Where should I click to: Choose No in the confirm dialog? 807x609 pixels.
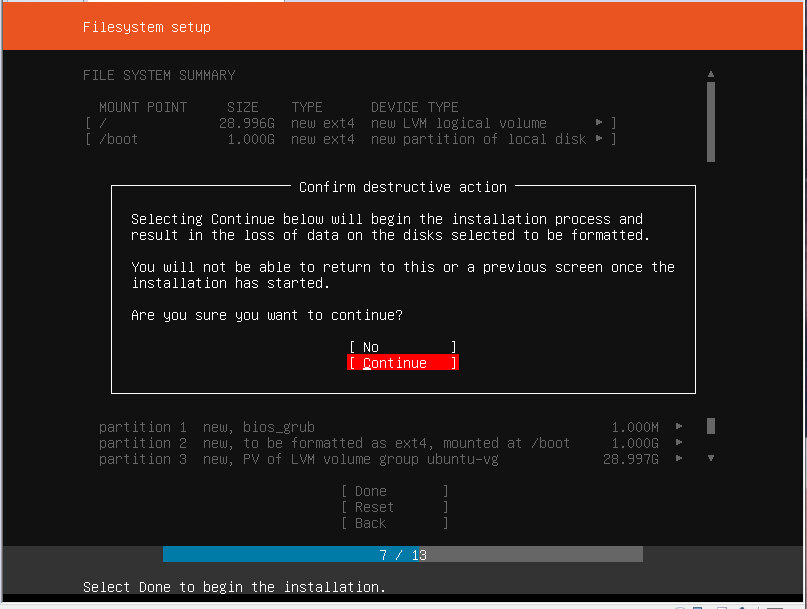click(402, 347)
